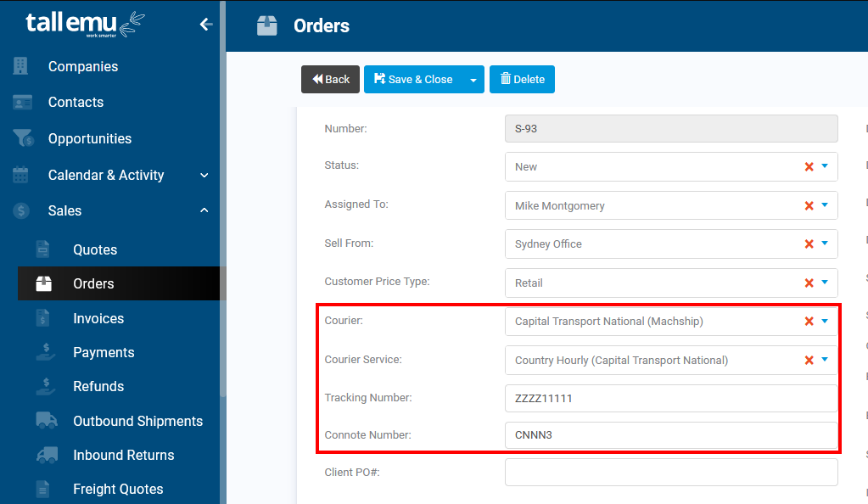Click the Opportunities funnel icon
The height and width of the screenshot is (504, 868).
click(x=23, y=138)
